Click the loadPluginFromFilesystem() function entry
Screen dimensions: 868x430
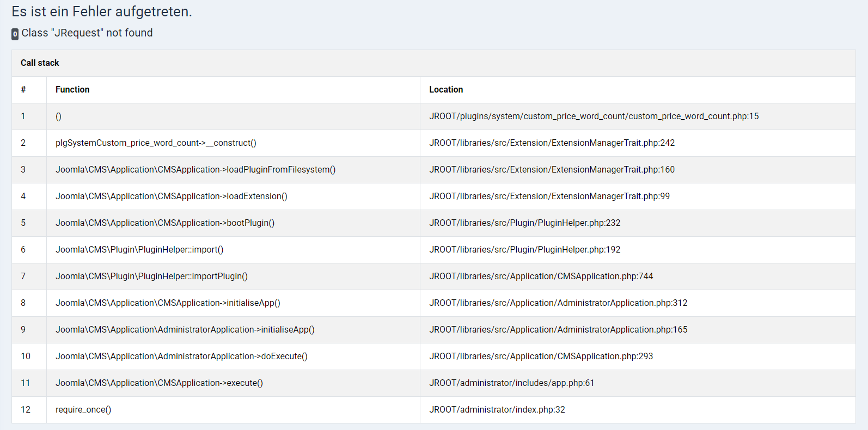(x=195, y=170)
